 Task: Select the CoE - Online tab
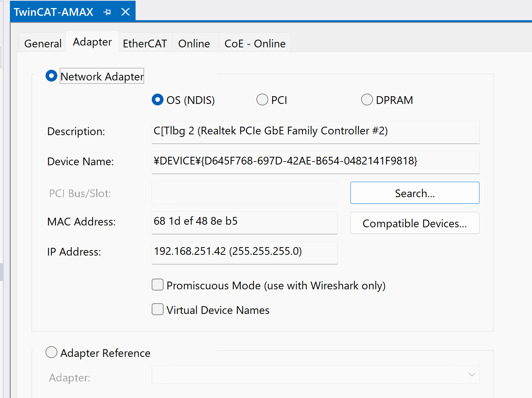[x=255, y=43]
